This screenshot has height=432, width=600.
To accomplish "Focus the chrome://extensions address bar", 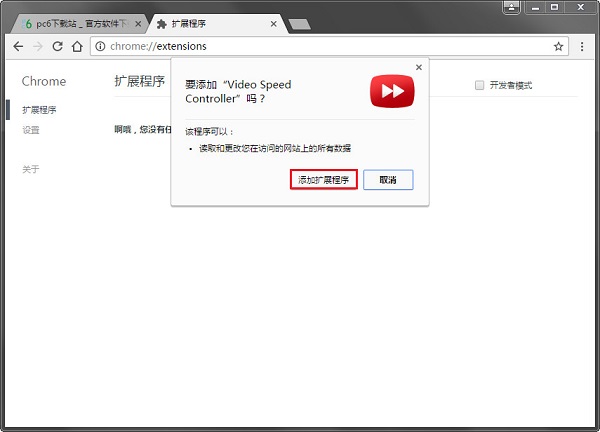I will (x=329, y=46).
